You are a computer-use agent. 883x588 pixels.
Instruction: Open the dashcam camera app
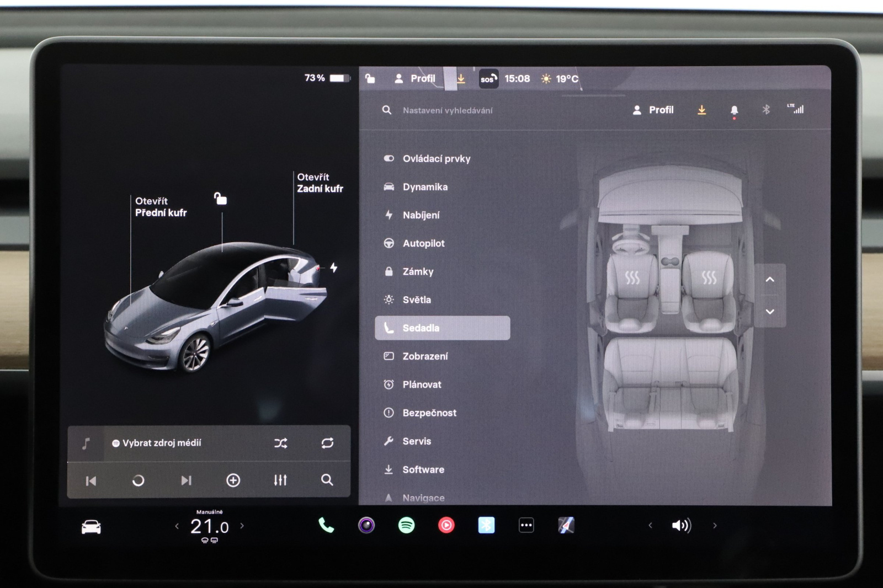click(x=366, y=526)
